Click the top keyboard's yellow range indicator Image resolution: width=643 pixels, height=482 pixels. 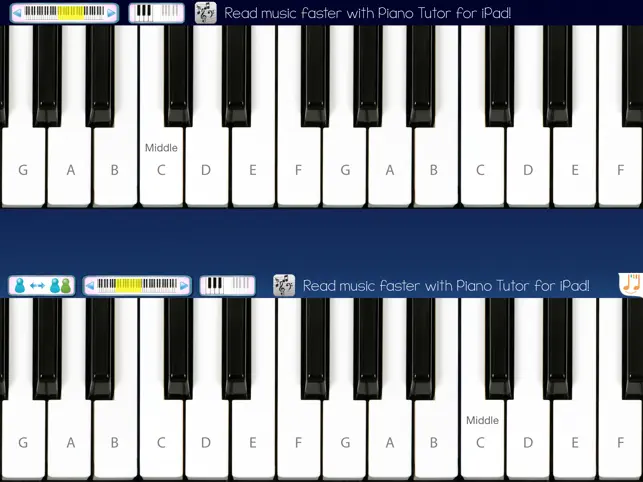[71, 13]
